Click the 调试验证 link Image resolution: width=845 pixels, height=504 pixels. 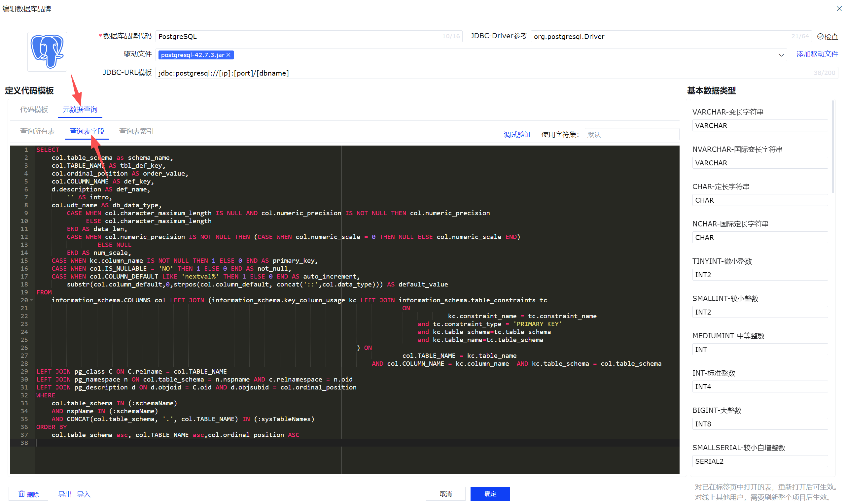click(x=517, y=135)
